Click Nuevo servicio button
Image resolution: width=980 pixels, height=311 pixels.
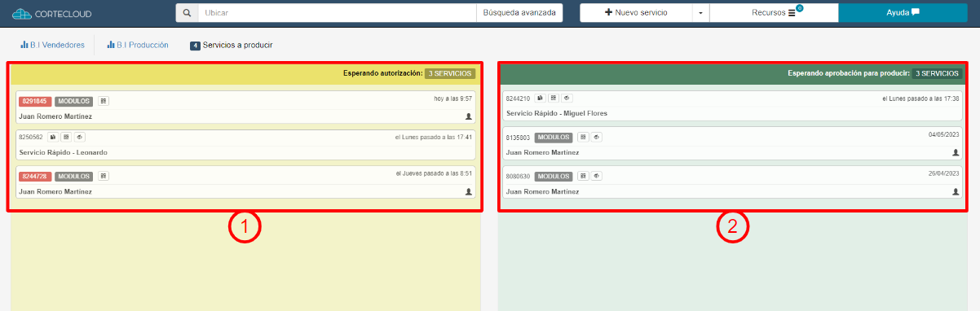click(x=636, y=13)
